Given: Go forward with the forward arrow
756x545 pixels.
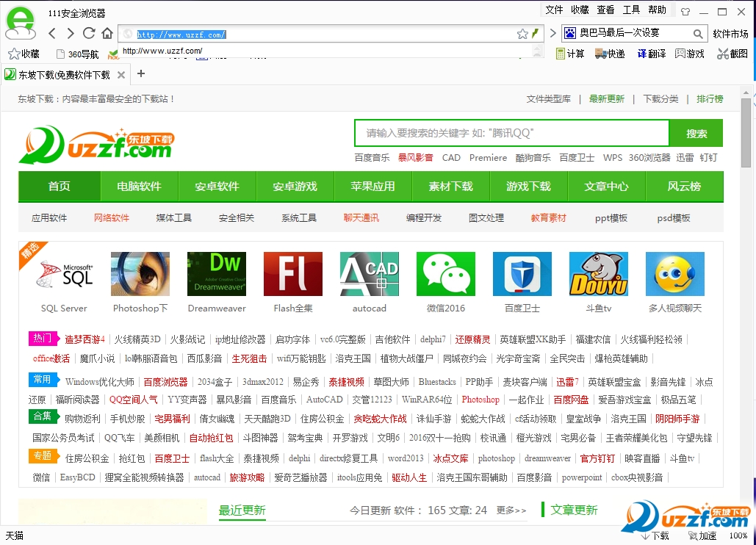Looking at the screenshot, I should point(71,33).
